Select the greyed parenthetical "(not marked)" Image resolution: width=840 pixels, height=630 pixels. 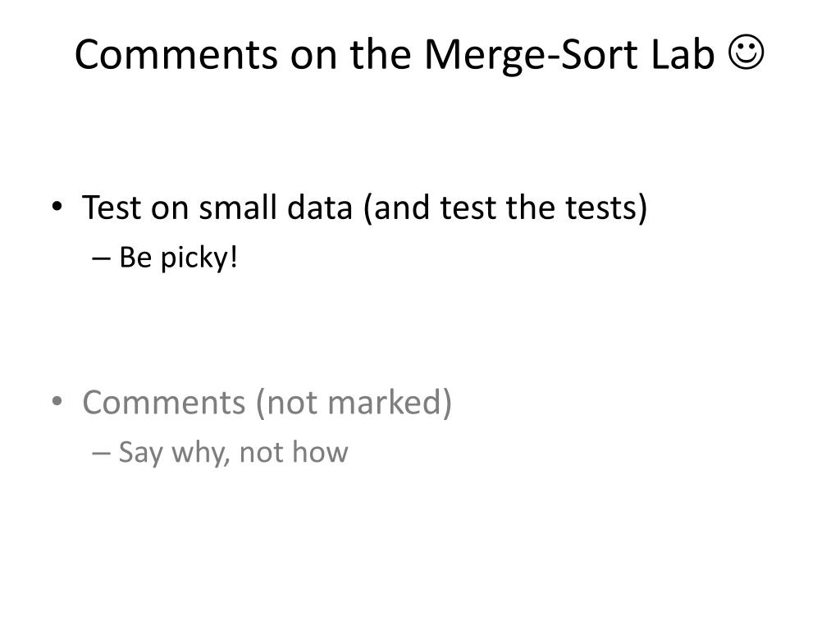[x=353, y=403]
